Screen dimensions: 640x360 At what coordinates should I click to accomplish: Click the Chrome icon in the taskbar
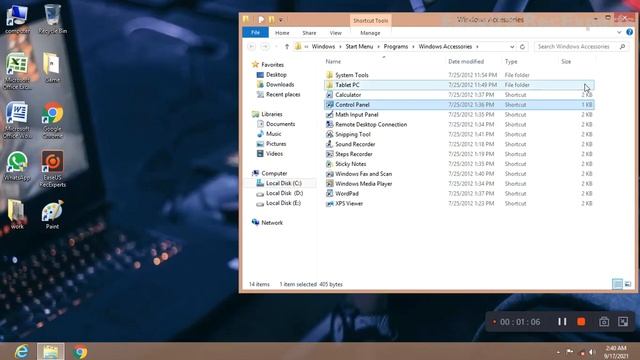tap(80, 351)
